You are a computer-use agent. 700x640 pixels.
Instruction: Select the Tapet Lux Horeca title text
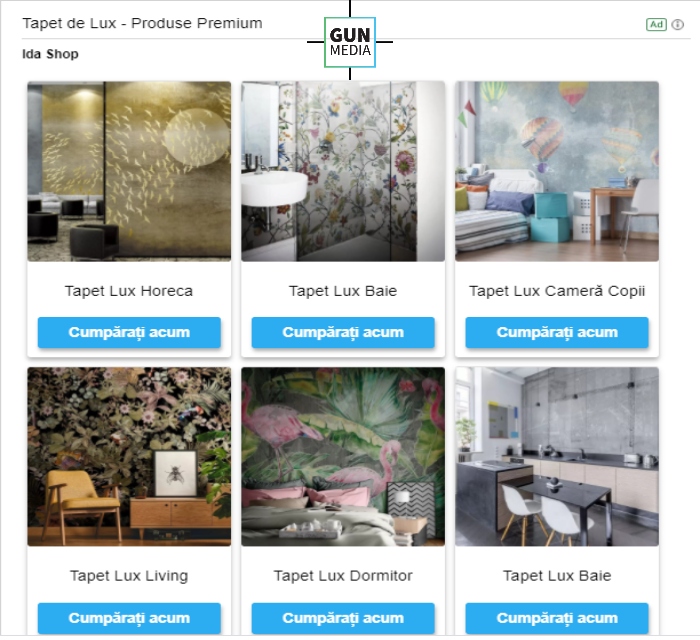pyautogui.click(x=129, y=291)
